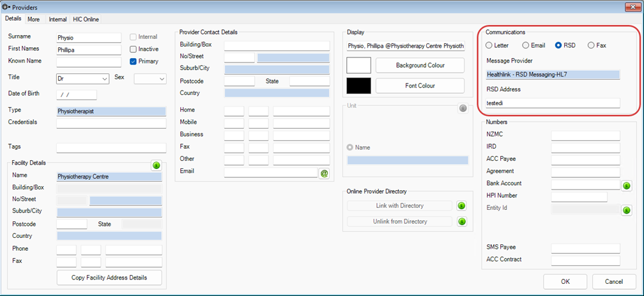
Task: Open the Message Provider Healthlink field
Action: click(x=553, y=75)
